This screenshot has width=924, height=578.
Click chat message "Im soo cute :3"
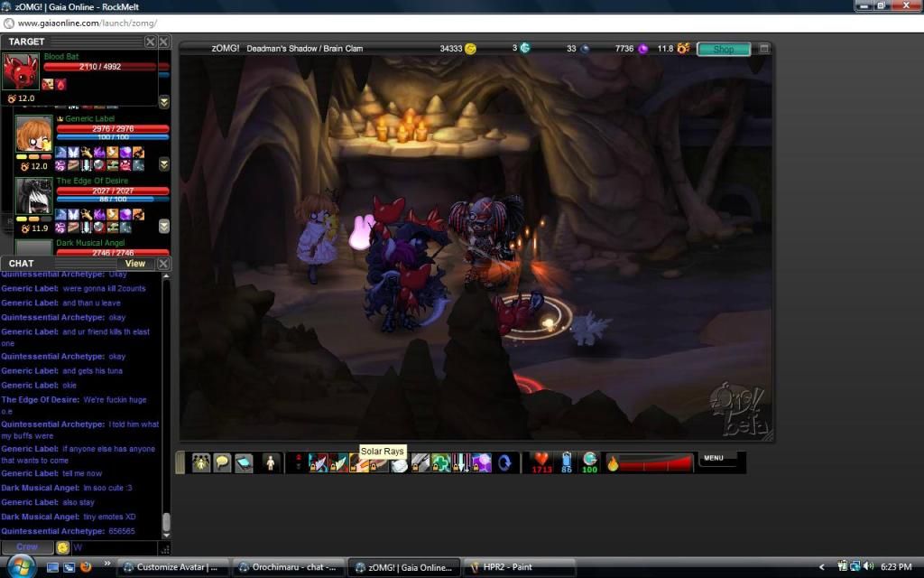point(108,488)
